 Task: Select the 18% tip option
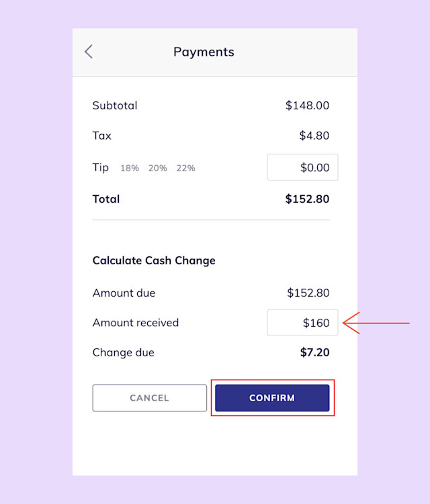point(130,168)
